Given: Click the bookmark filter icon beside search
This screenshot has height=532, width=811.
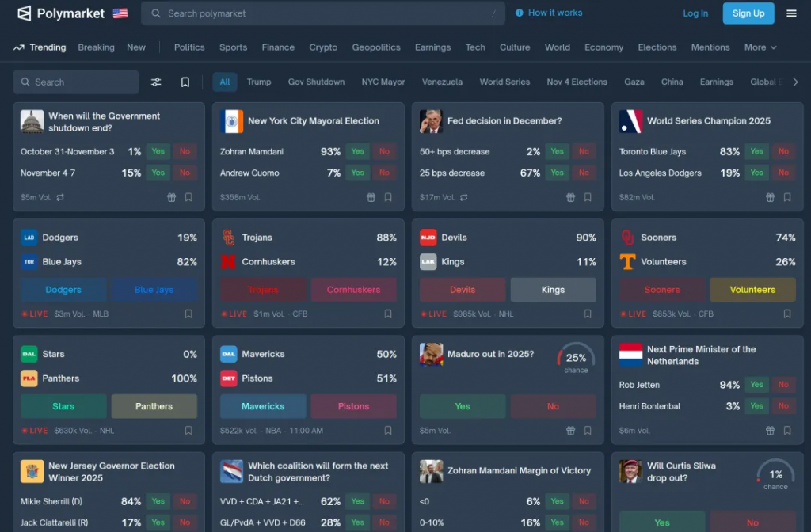Looking at the screenshot, I should (185, 82).
